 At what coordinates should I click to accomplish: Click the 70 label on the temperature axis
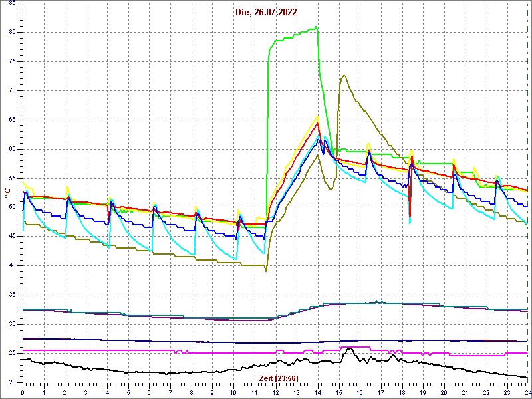tap(12, 90)
